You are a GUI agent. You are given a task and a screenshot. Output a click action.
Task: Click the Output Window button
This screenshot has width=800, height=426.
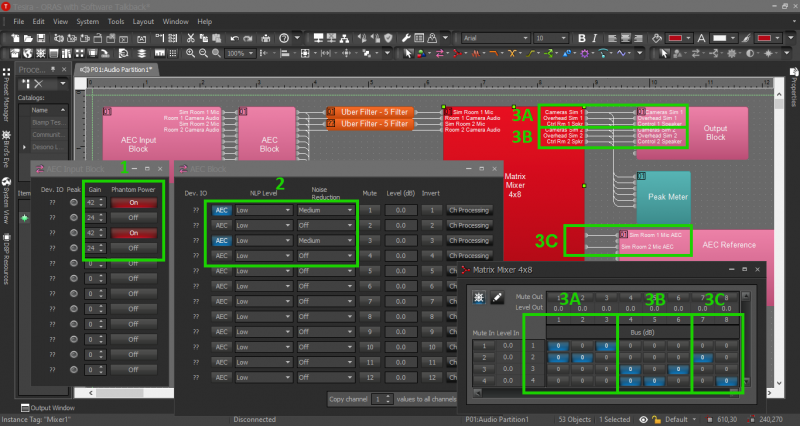(x=47, y=408)
